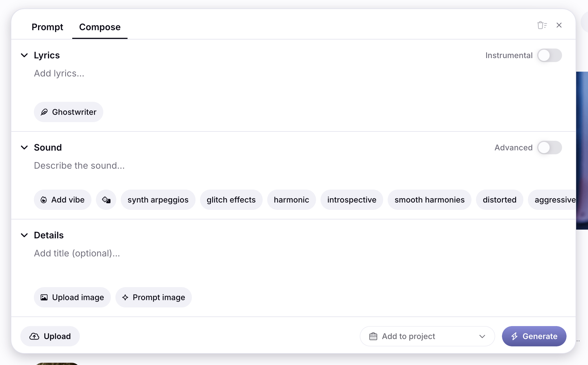Collapse the Lyrics section chevron

(x=25, y=55)
